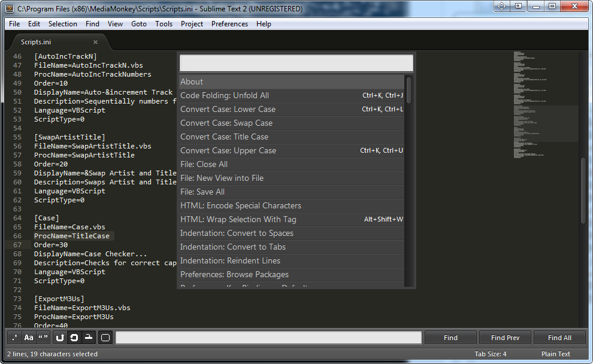The width and height of the screenshot is (593, 364).
Task: Click the FileName=AutoIncTrackN.vbs line
Action: 89,65
